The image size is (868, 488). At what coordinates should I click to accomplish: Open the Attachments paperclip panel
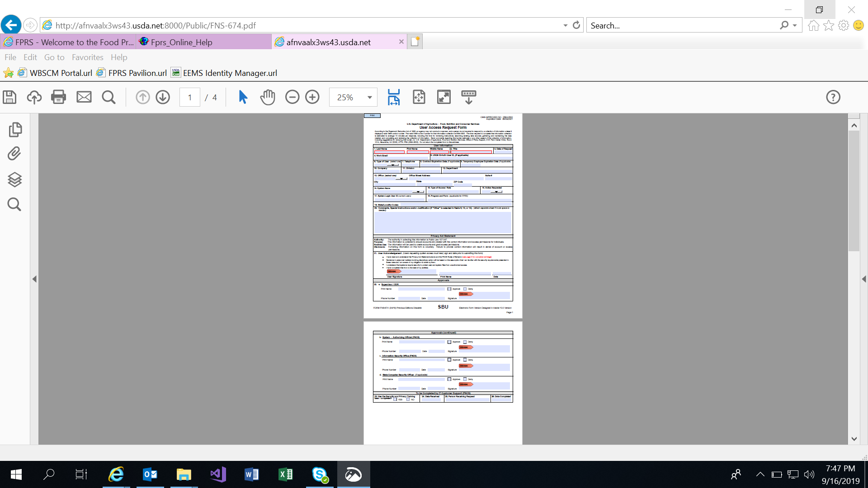tap(14, 154)
